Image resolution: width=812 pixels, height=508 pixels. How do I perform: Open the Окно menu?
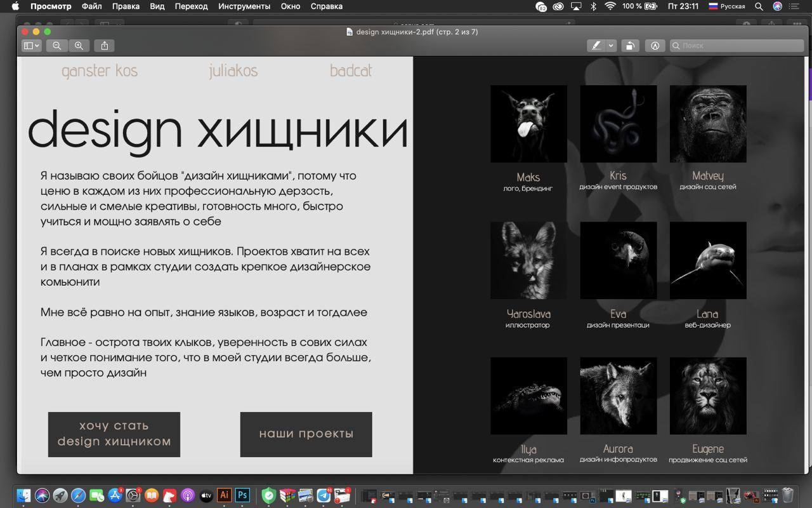pyautogui.click(x=291, y=6)
